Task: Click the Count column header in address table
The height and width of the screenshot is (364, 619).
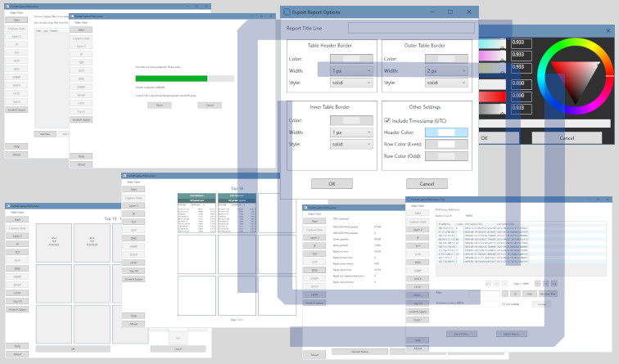Action: [460, 224]
